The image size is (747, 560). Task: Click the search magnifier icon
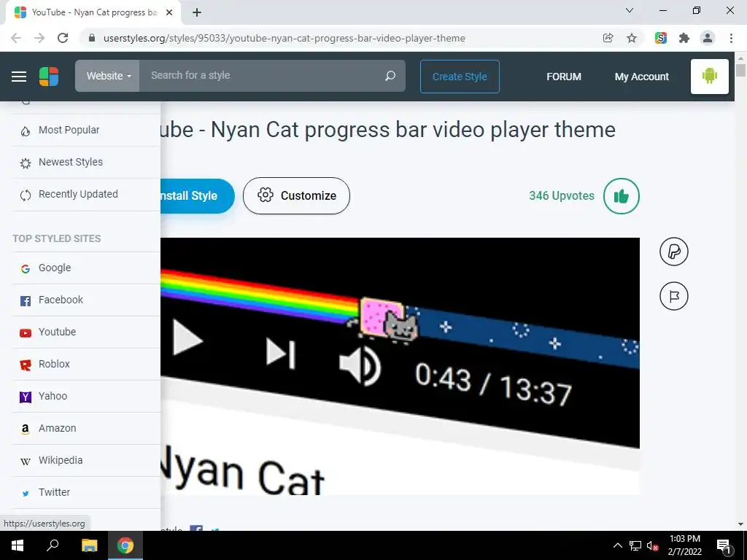390,76
